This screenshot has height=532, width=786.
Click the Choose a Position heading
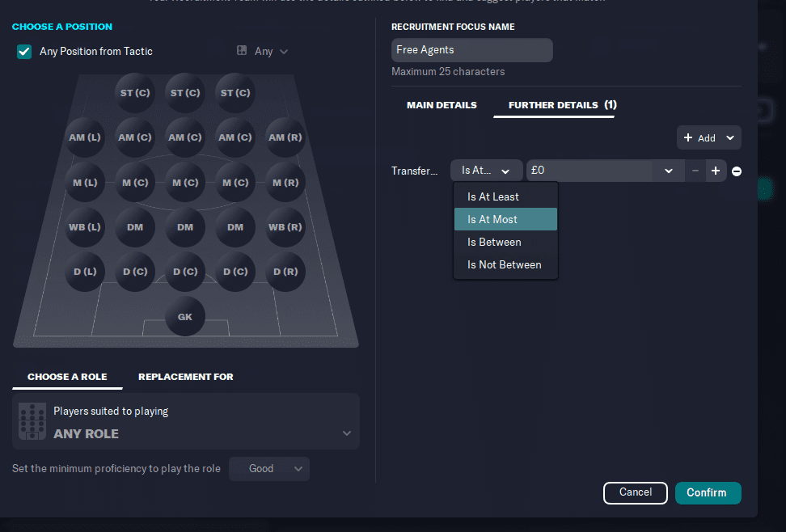(62, 27)
